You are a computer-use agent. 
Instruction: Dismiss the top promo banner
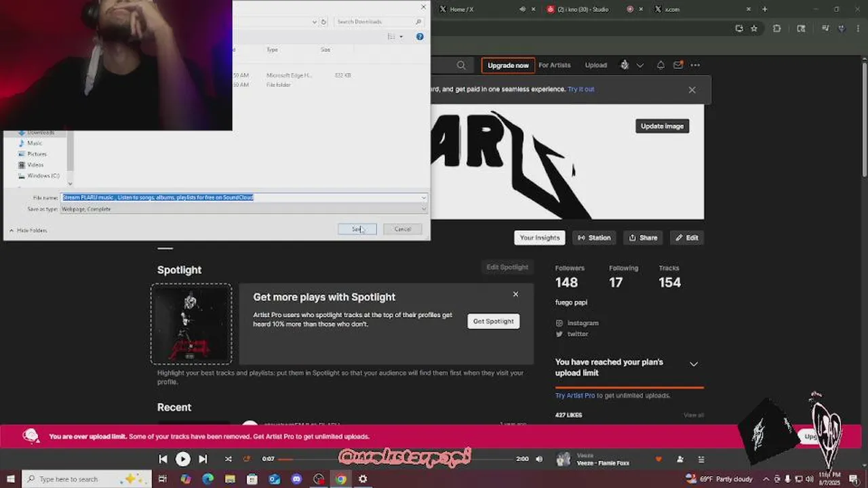(x=692, y=89)
